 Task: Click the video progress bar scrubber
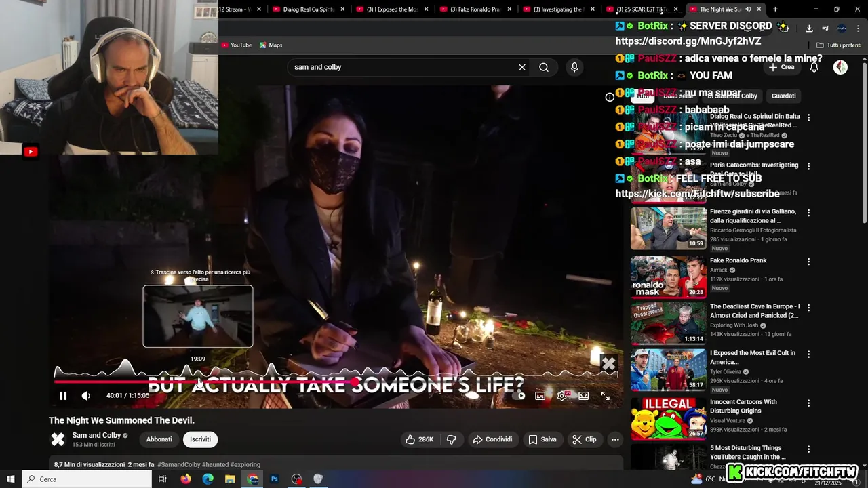[x=355, y=382]
